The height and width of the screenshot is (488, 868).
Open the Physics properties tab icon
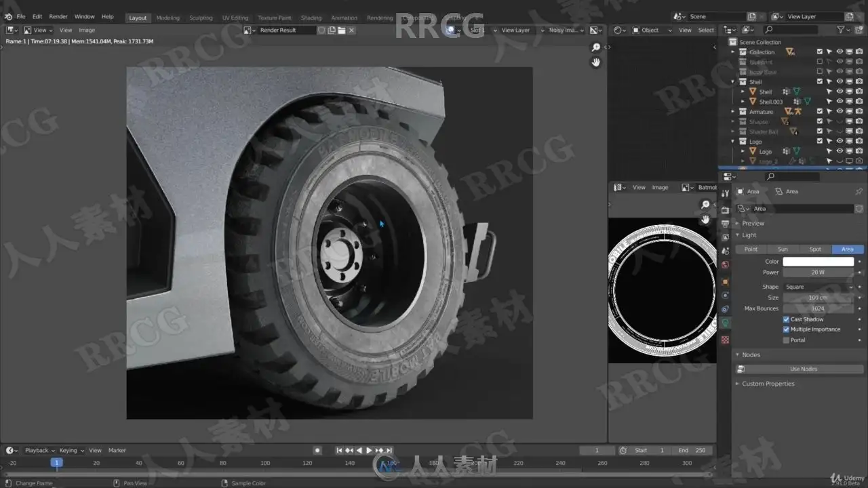[x=725, y=296]
